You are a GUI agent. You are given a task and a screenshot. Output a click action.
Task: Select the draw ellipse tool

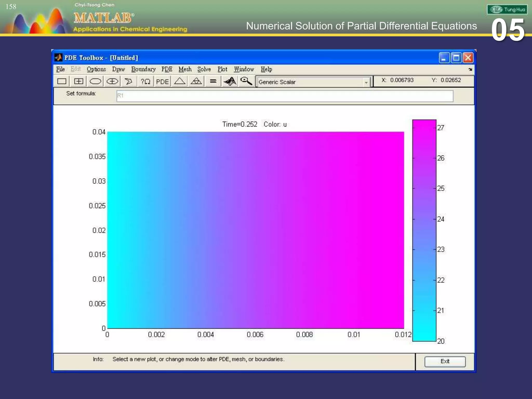95,82
